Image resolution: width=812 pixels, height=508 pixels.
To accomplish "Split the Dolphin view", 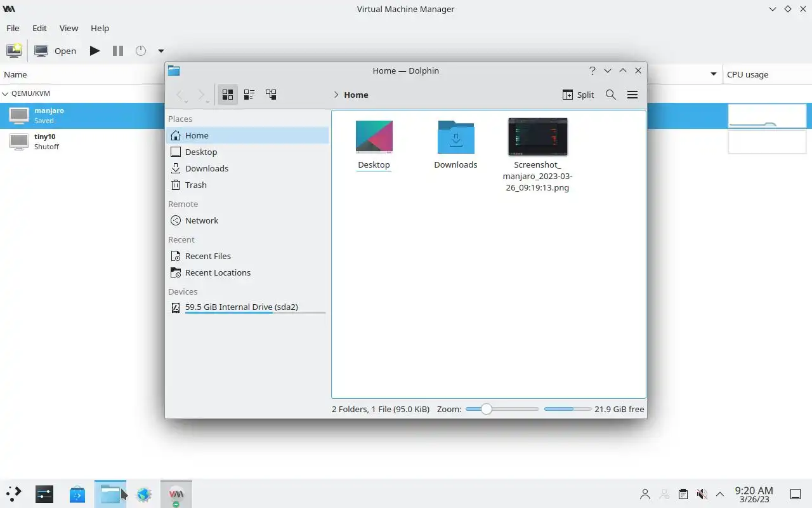I will click(578, 95).
